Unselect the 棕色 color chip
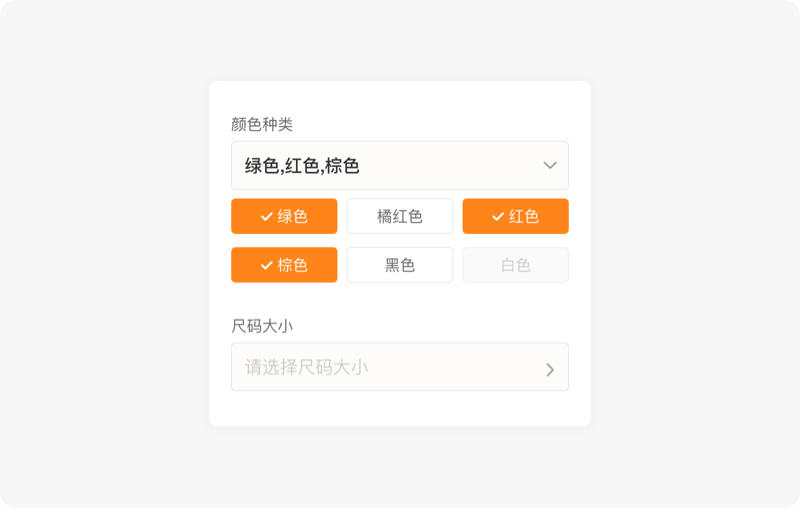This screenshot has width=800, height=508. 284,265
